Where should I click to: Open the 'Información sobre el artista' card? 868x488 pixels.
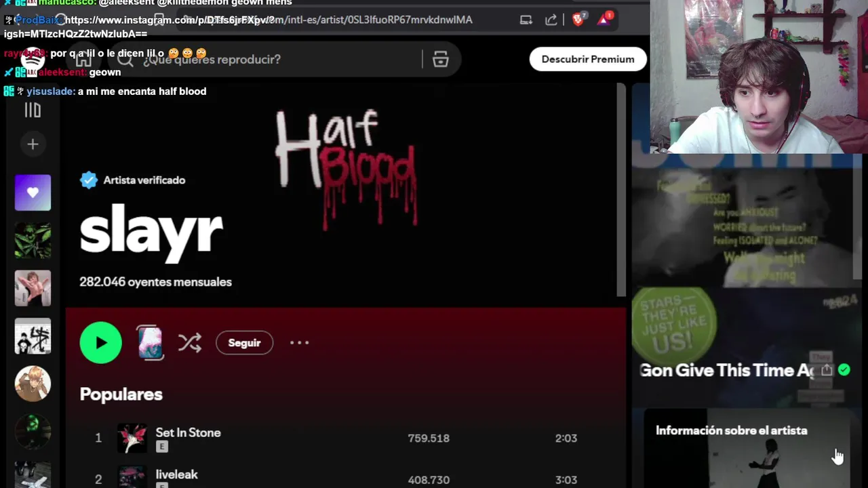coord(746,448)
